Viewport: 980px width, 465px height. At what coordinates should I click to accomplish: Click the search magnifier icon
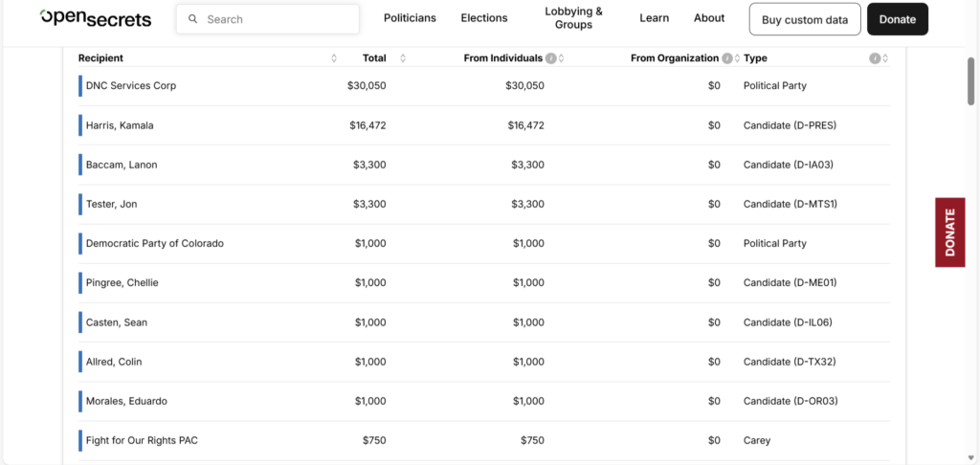coord(192,19)
